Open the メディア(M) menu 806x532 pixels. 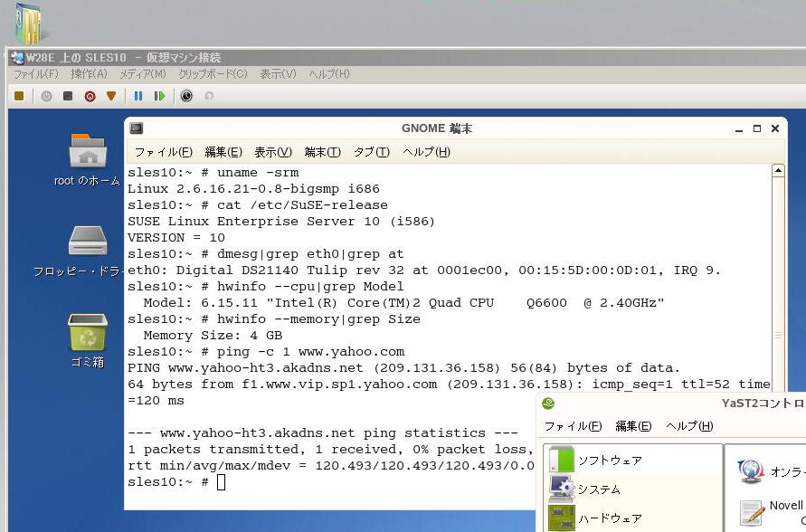(x=143, y=74)
